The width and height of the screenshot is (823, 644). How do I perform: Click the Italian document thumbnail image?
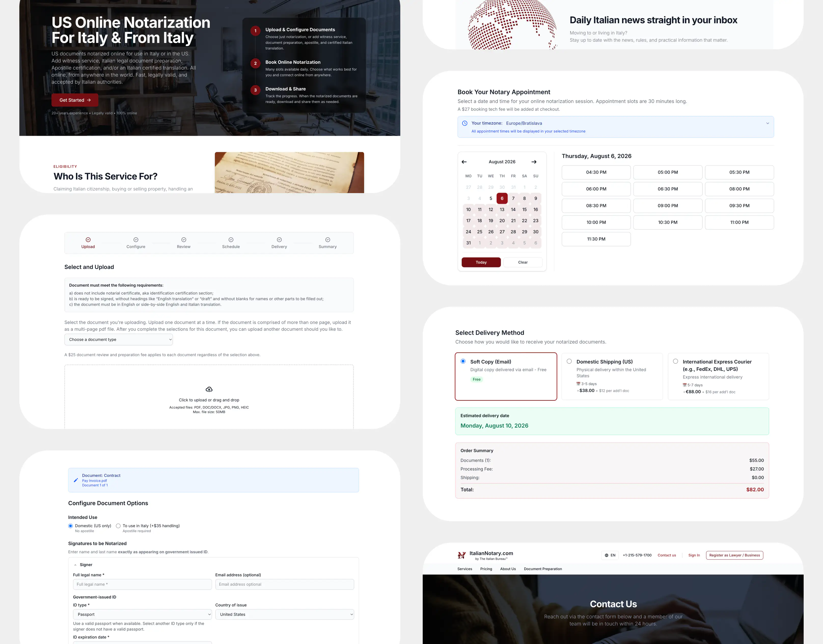[x=290, y=173]
